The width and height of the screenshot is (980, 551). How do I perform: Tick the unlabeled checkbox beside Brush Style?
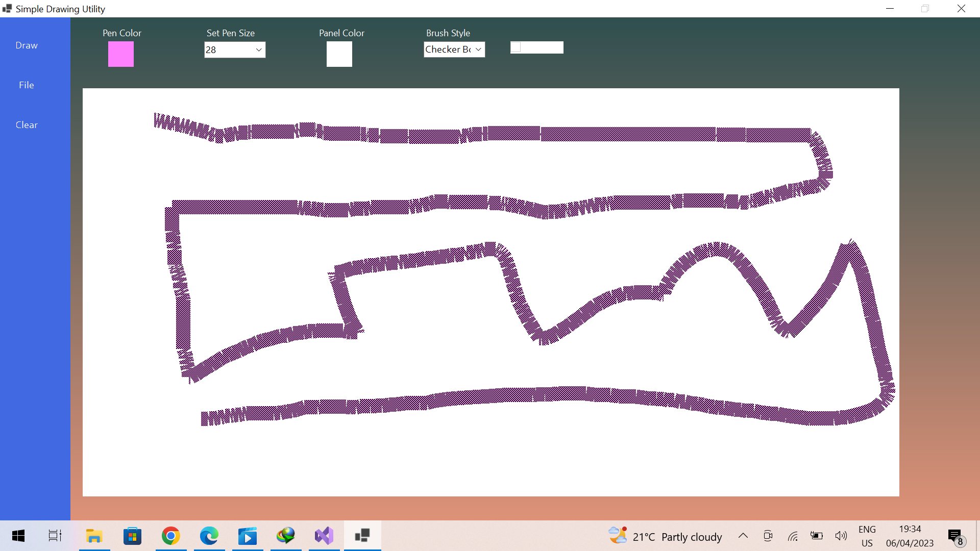click(516, 47)
